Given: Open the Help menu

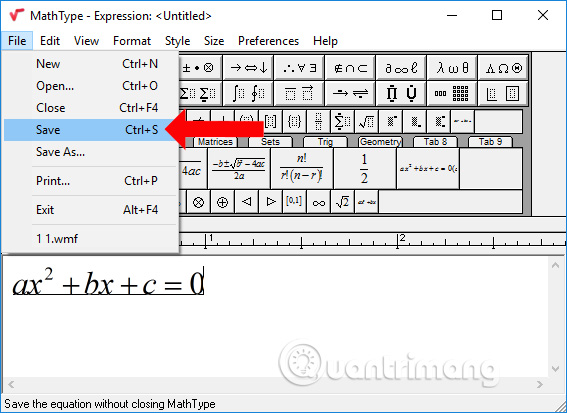Looking at the screenshot, I should [325, 41].
